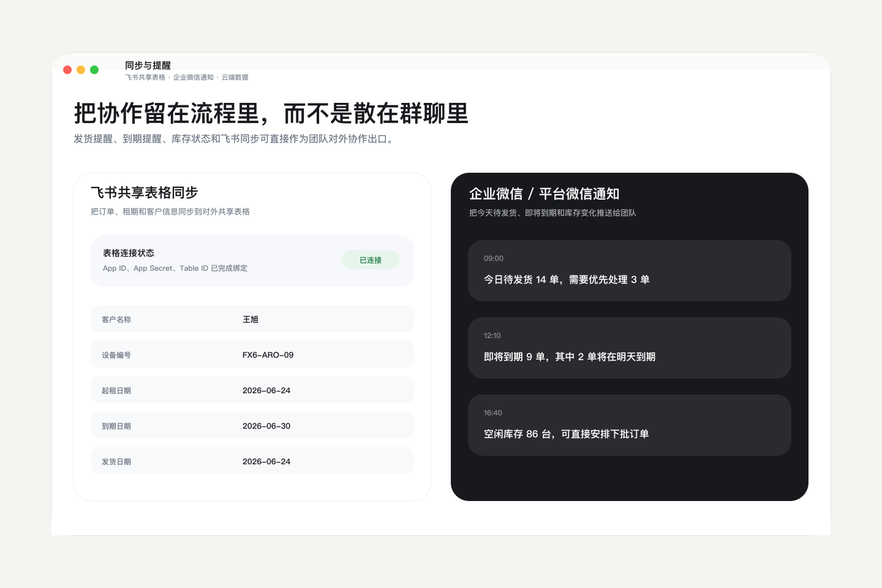Click heading 企业微信 / 平台微信通知
The image size is (882, 588).
pos(545,194)
